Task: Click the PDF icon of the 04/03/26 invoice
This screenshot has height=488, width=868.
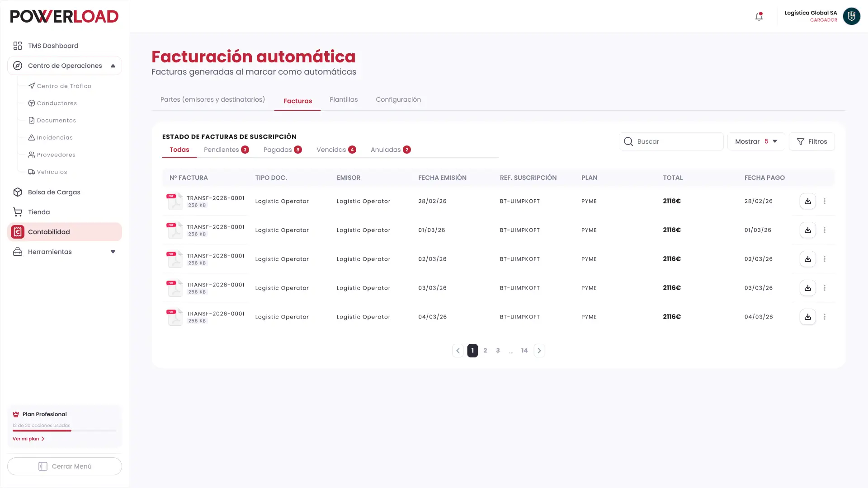Action: click(x=175, y=317)
